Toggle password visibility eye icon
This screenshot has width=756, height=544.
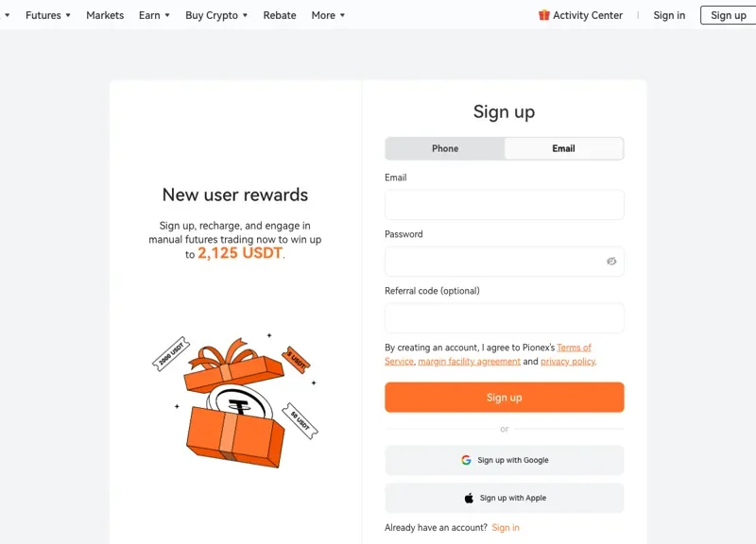pos(611,262)
